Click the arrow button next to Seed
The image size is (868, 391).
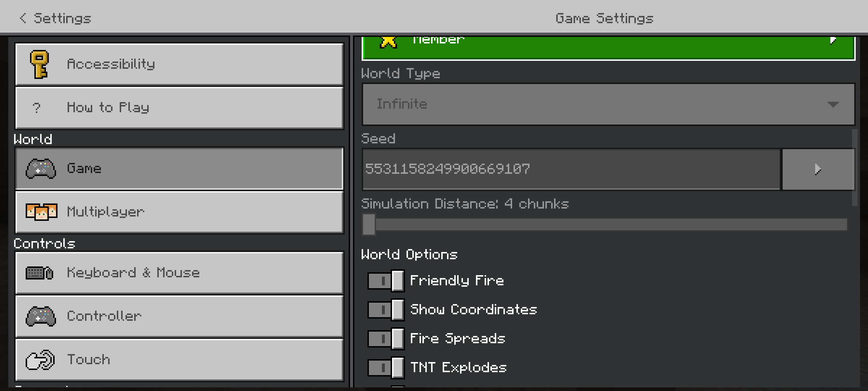(x=818, y=169)
